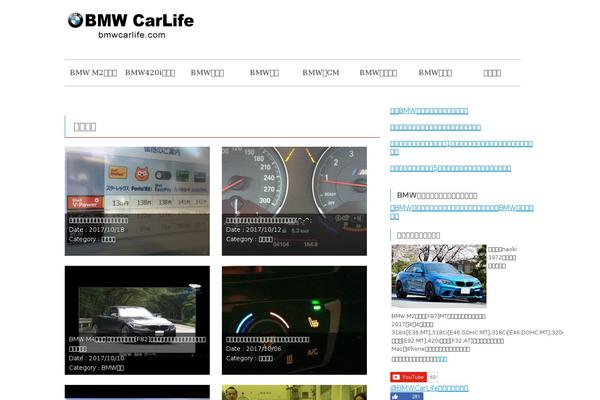Open the speedometer post dated 2017/10/12
The width and height of the screenshot is (600, 400).
click(294, 201)
